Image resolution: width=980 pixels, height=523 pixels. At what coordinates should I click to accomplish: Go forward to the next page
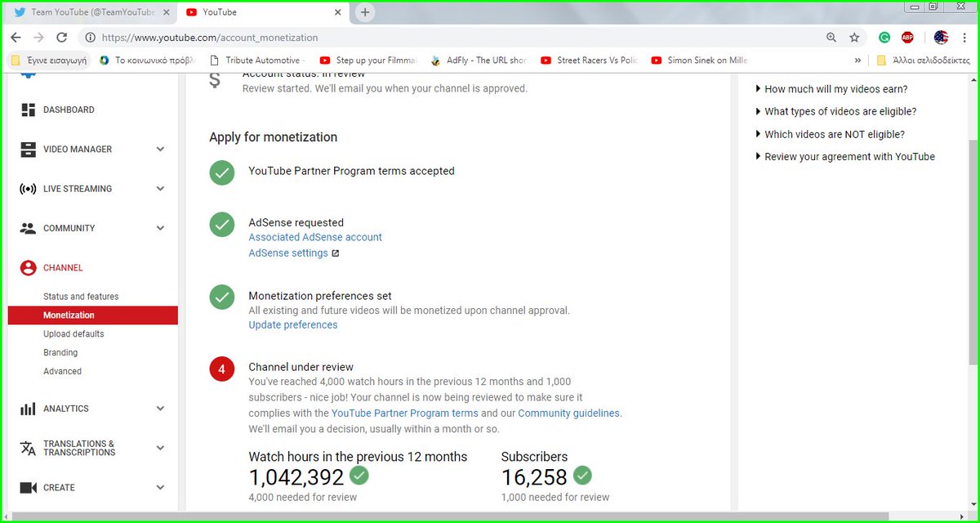coord(38,38)
